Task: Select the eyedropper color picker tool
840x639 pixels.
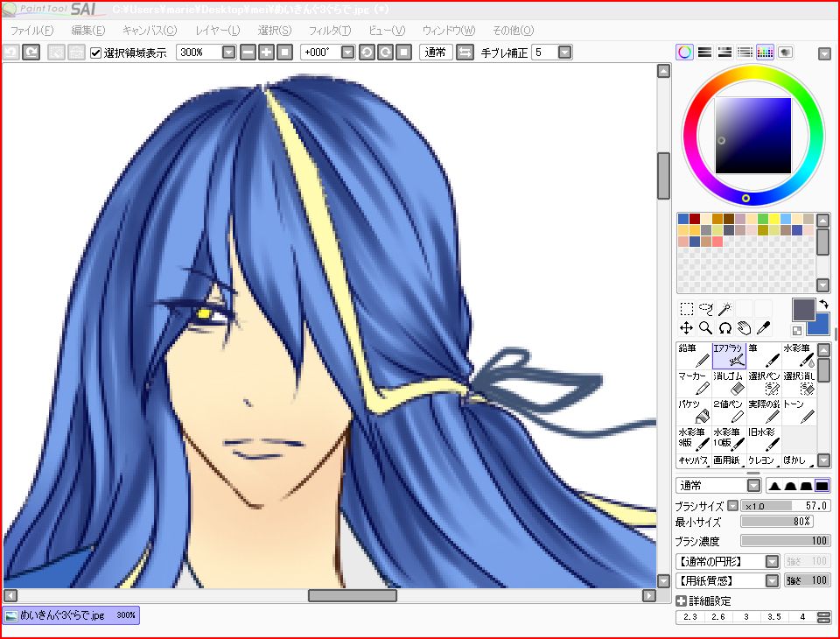Action: tap(763, 328)
